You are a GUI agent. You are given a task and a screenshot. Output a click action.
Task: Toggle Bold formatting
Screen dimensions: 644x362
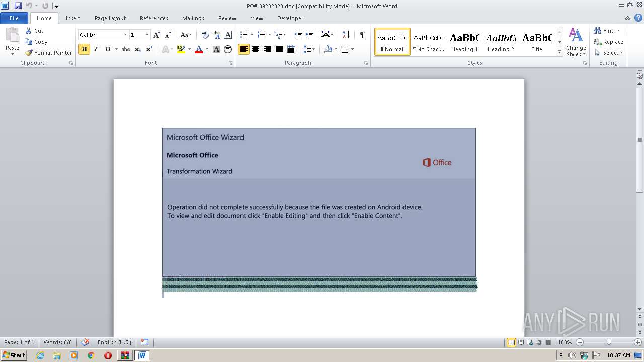(84, 49)
